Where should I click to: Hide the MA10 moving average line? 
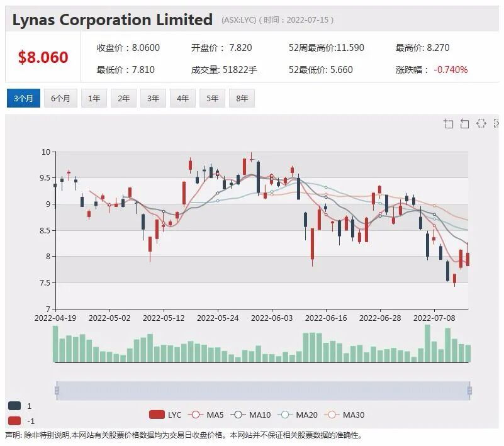pos(250,415)
